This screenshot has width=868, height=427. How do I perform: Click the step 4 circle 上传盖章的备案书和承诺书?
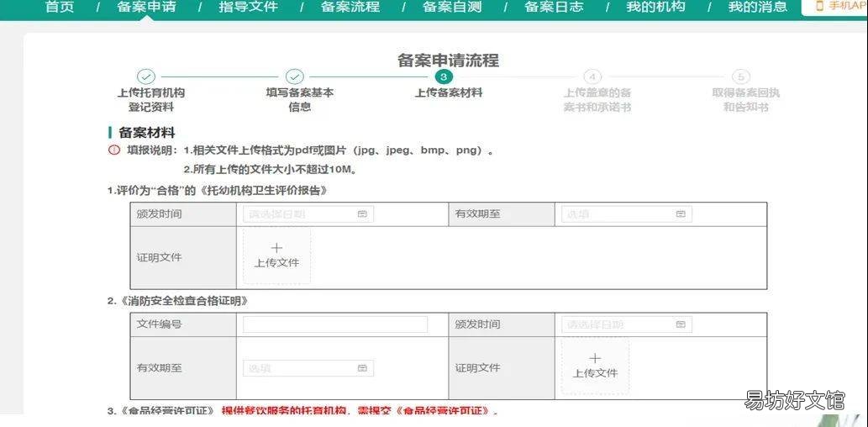pyautogui.click(x=592, y=77)
